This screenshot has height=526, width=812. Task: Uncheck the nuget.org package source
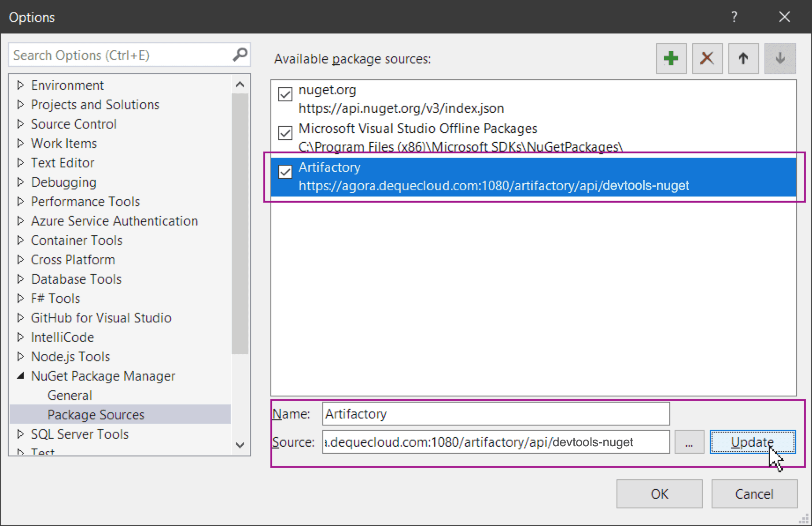pos(285,94)
